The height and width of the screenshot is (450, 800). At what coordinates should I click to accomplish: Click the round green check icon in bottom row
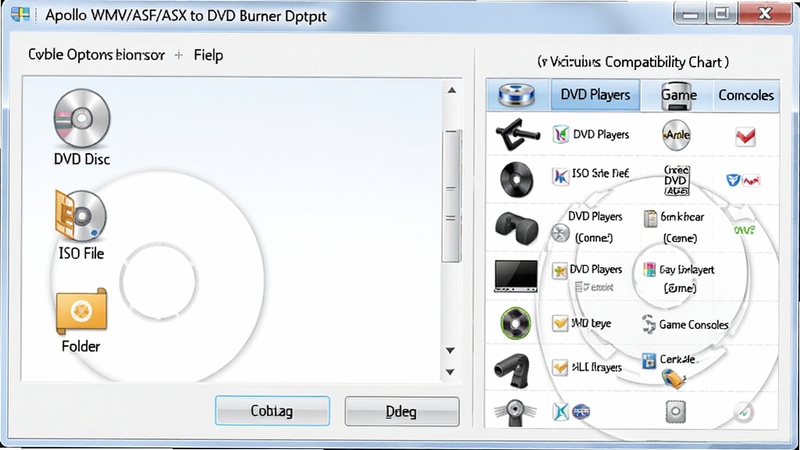pos(743,412)
